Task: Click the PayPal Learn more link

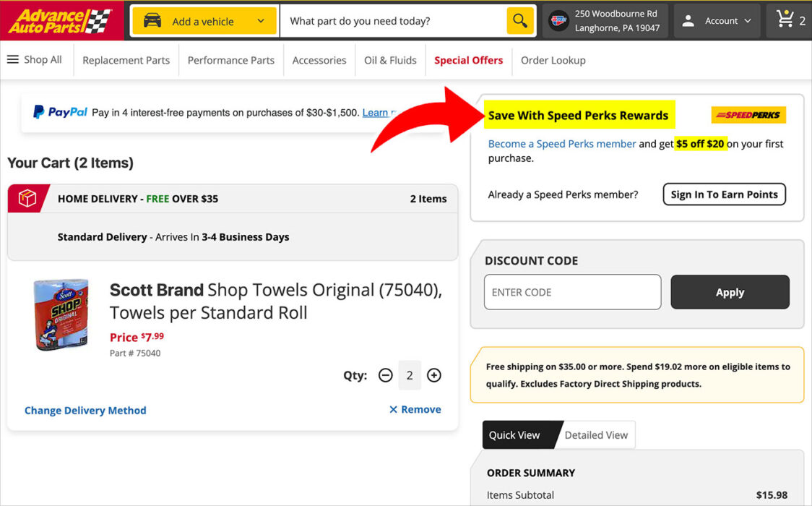Action: coord(379,112)
